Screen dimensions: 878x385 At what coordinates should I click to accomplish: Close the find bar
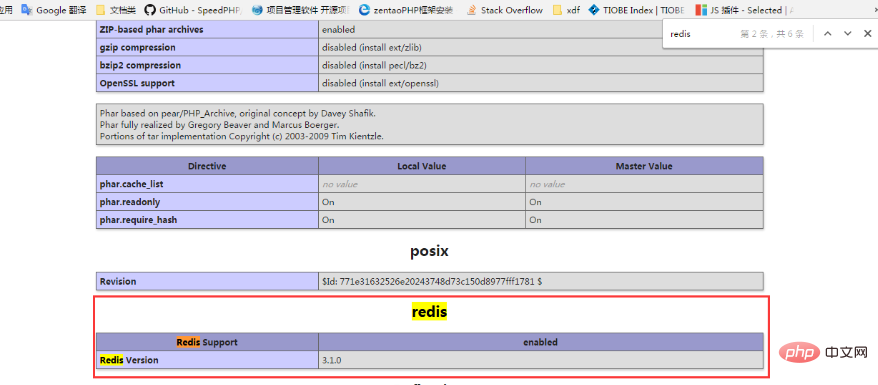(x=867, y=34)
